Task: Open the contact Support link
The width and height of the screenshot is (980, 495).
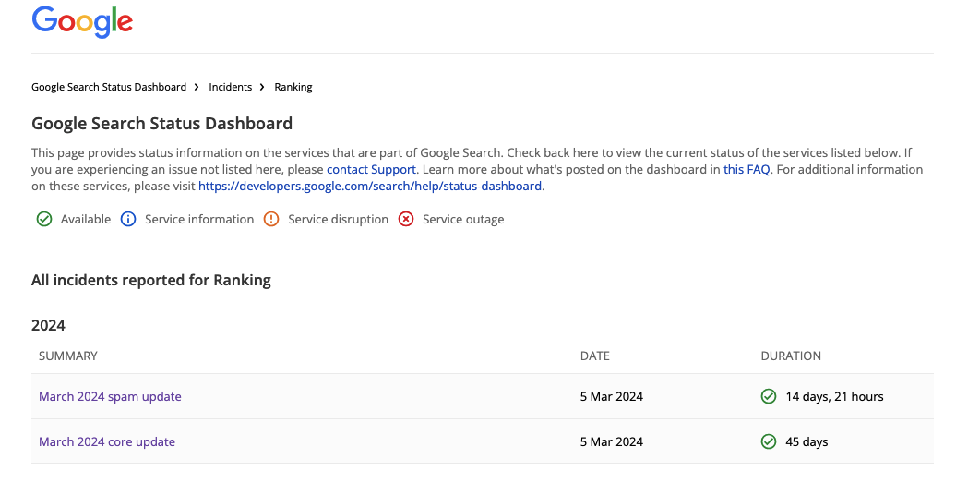Action: click(371, 170)
